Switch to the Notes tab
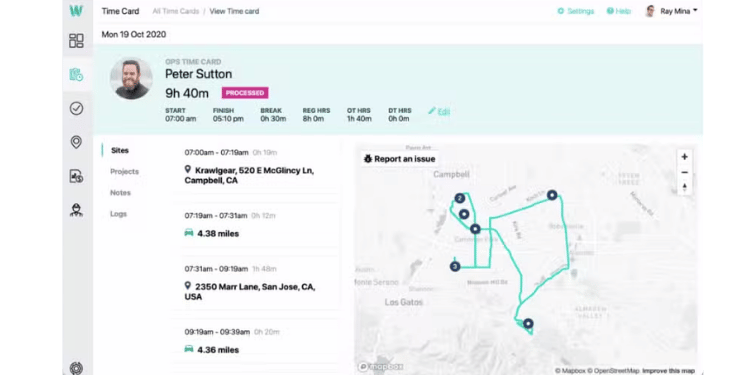 [x=120, y=193]
